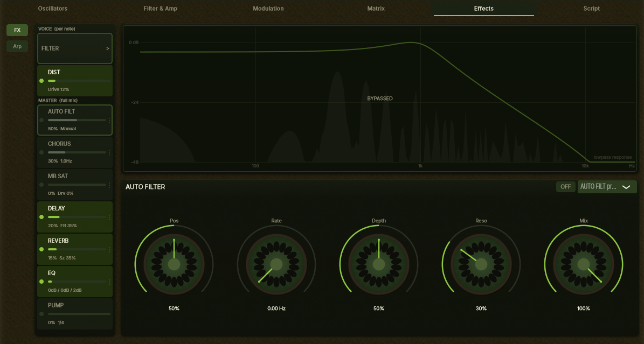Select the DIST effect title
This screenshot has height=344, width=644.
(54, 72)
